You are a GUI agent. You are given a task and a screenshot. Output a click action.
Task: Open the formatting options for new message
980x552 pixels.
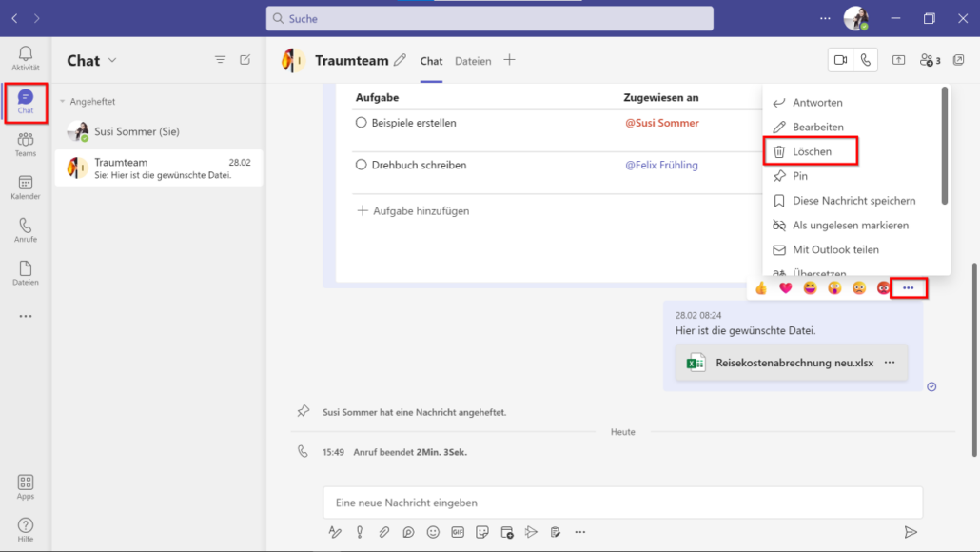click(x=334, y=532)
